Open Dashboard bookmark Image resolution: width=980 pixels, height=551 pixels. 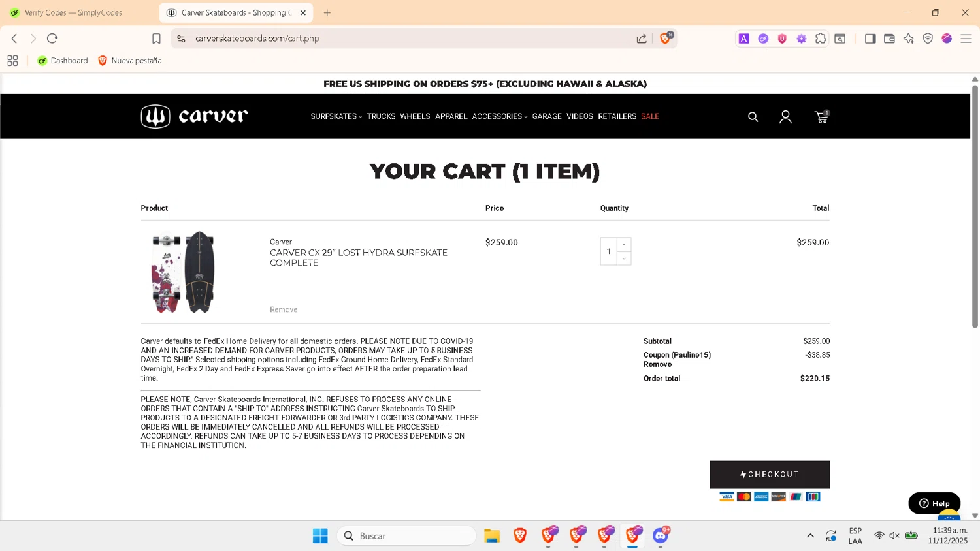pyautogui.click(x=63, y=61)
